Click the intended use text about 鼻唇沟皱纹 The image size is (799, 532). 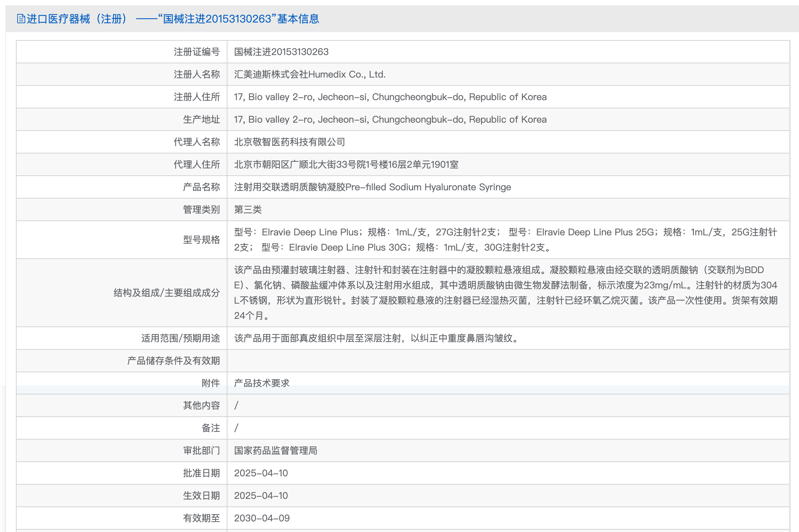[376, 338]
